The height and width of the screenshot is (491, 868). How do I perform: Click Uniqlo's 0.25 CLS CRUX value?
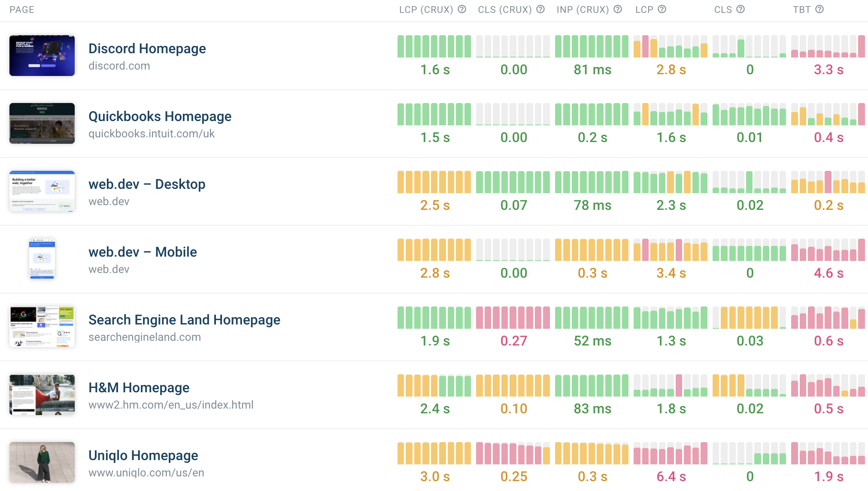[x=514, y=476]
